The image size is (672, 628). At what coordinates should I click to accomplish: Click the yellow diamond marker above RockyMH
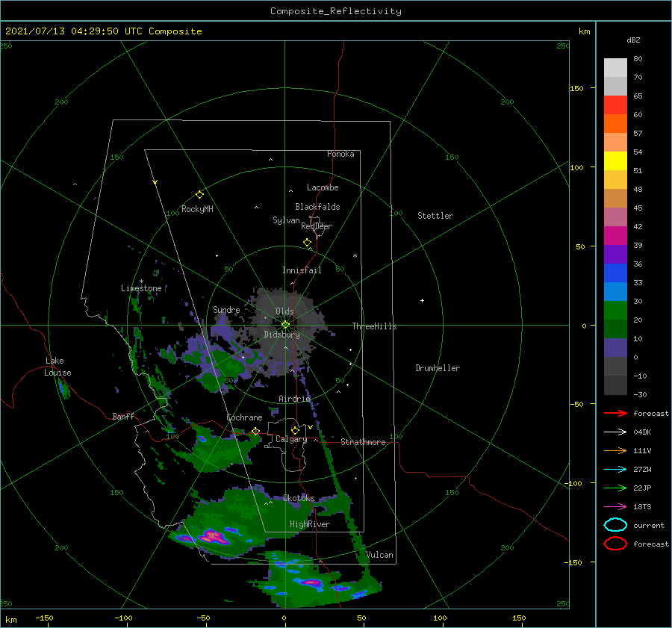(199, 195)
